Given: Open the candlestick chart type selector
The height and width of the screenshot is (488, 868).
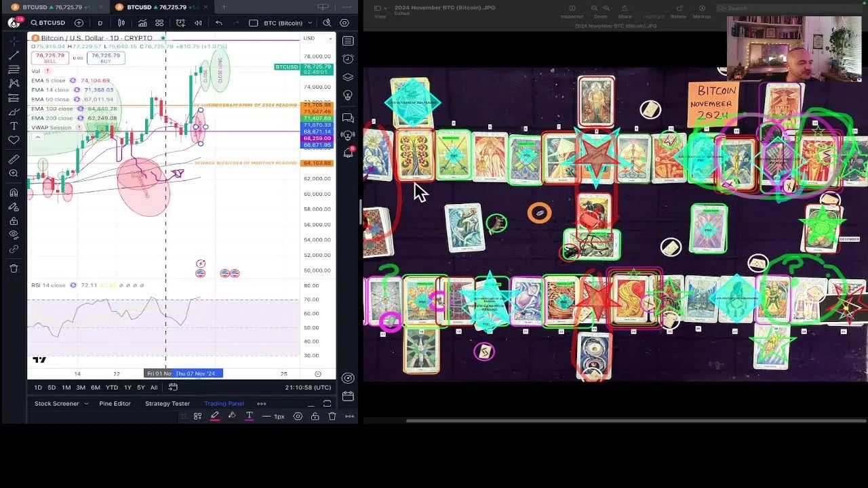Looking at the screenshot, I should tap(121, 23).
